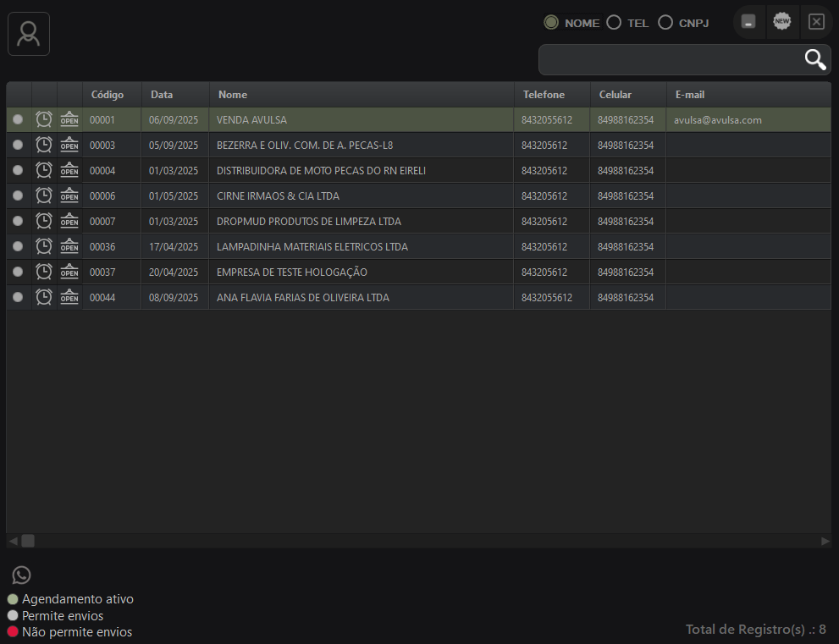This screenshot has width=839, height=644.
Task: Click into the search text field
Action: tap(669, 60)
